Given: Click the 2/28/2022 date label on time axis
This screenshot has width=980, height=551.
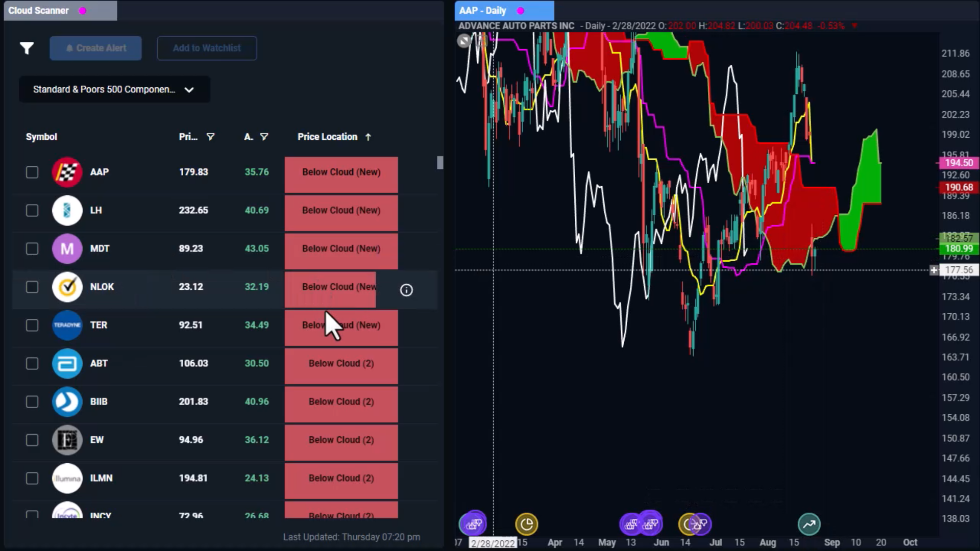Looking at the screenshot, I should pyautogui.click(x=493, y=543).
